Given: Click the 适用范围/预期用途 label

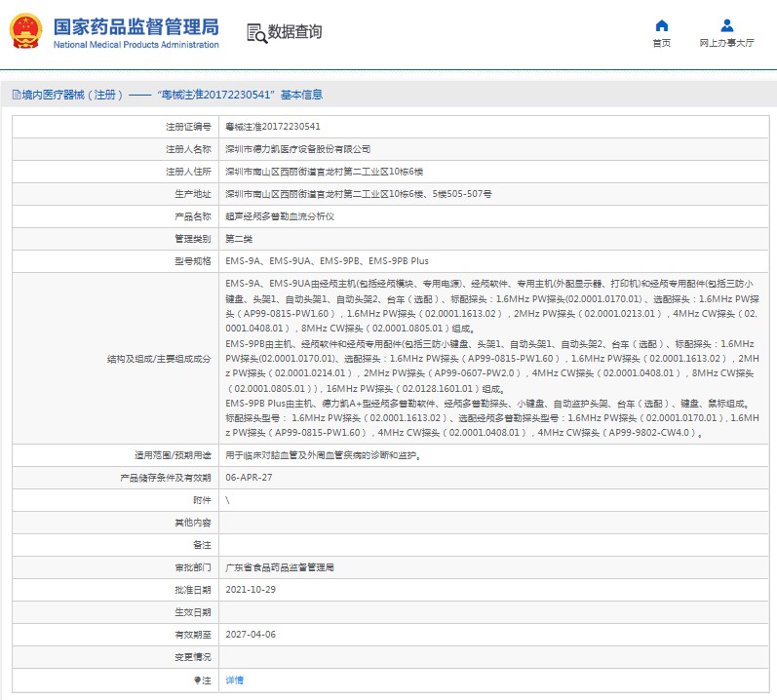Looking at the screenshot, I should [x=173, y=455].
